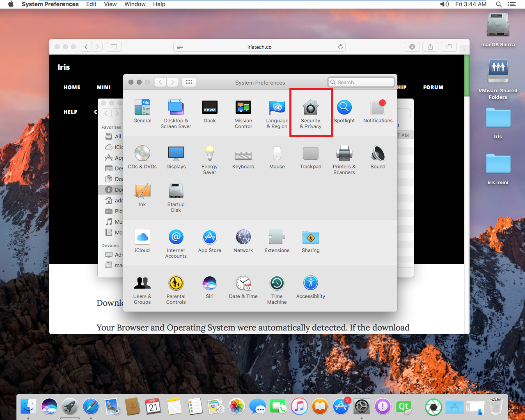
Task: Open Displays preferences
Action: coord(176,157)
